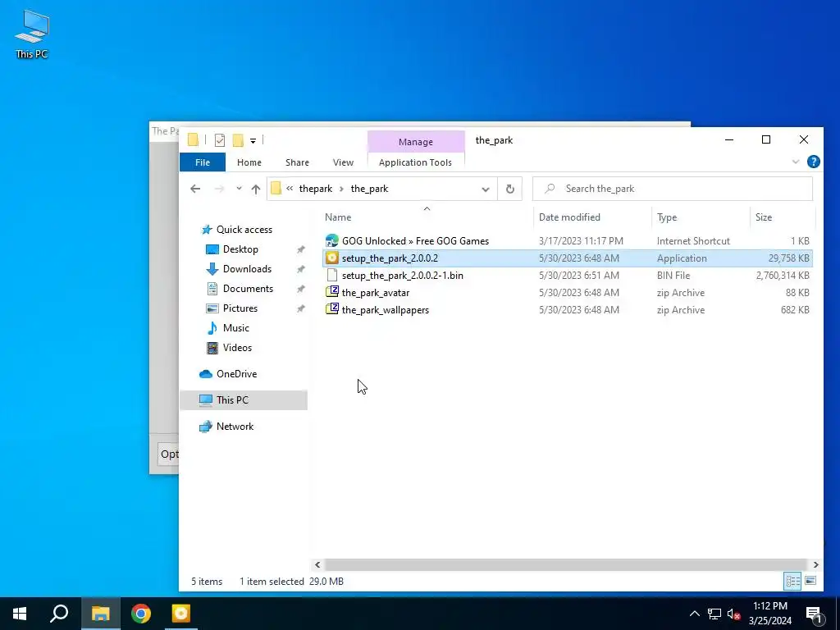Click the installer app icon on taskbar
Image resolution: width=840 pixels, height=630 pixels.
181,614
